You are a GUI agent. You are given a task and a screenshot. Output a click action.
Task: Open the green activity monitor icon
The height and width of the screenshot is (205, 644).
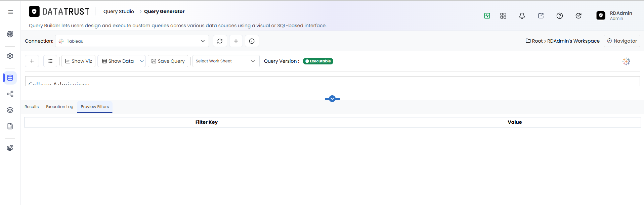(x=487, y=16)
